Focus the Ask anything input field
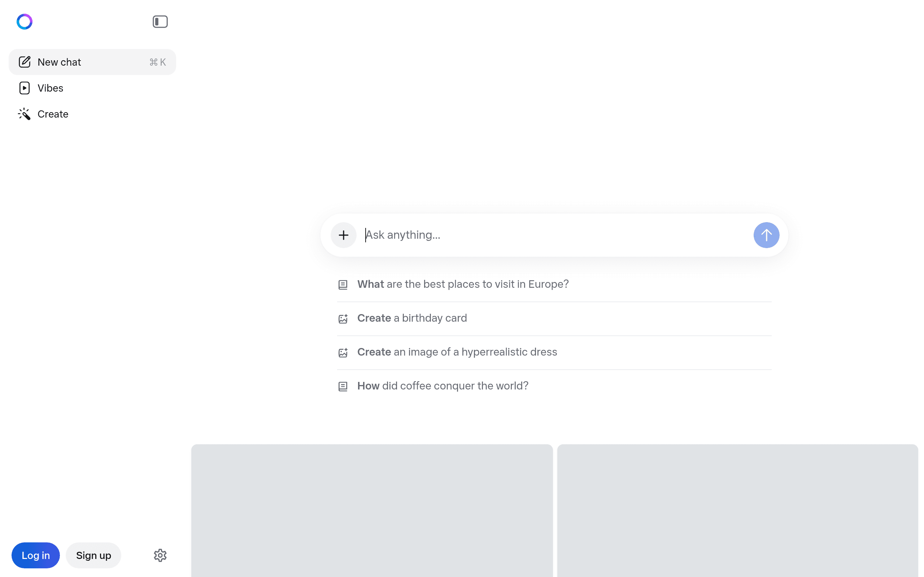 [554, 235]
